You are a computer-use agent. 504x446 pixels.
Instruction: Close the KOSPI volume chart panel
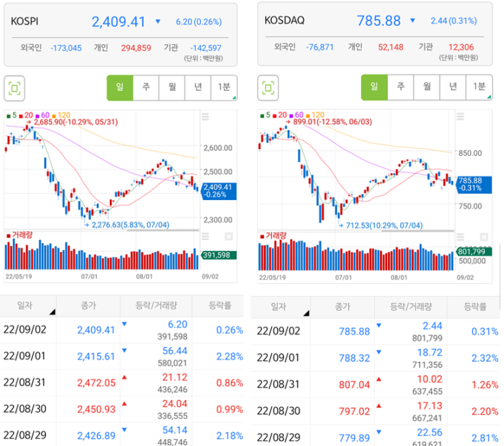pos(229,237)
